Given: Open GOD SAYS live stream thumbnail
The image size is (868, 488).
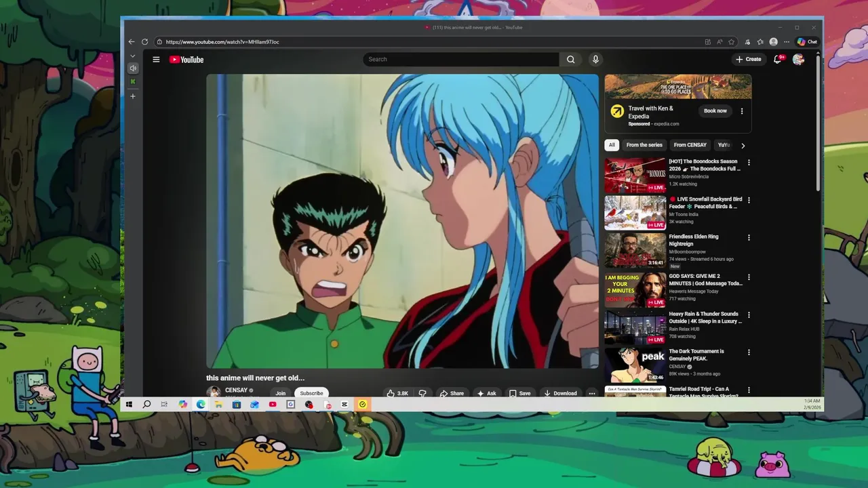Looking at the screenshot, I should pos(635,290).
